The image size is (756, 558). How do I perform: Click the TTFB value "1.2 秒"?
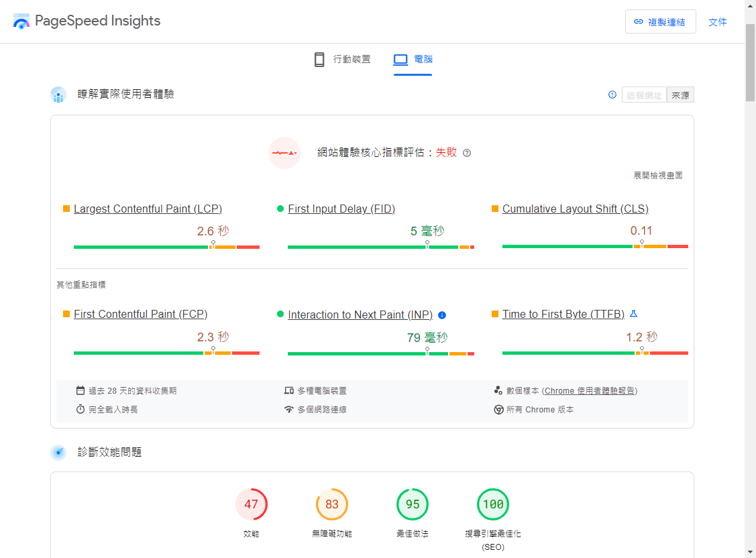642,336
